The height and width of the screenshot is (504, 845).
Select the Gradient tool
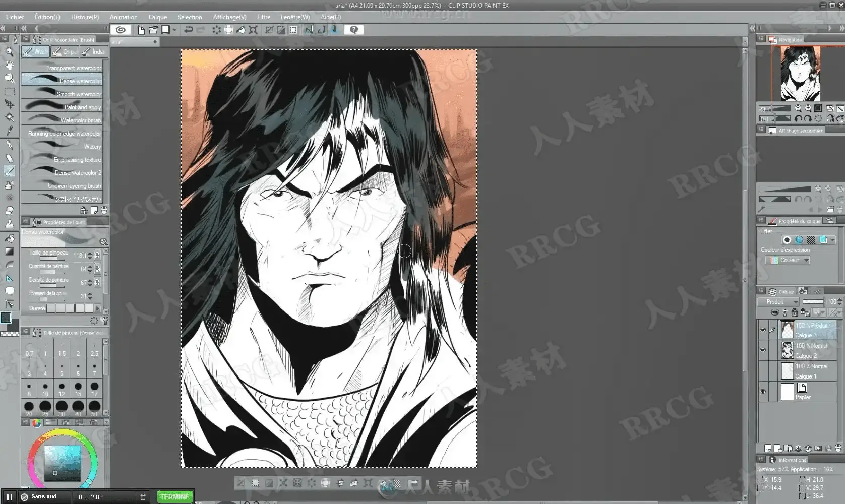9,251
